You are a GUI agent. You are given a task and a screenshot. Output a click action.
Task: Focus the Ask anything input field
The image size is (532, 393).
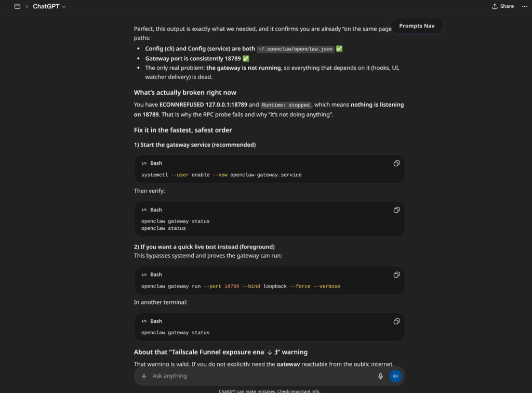coord(261,376)
